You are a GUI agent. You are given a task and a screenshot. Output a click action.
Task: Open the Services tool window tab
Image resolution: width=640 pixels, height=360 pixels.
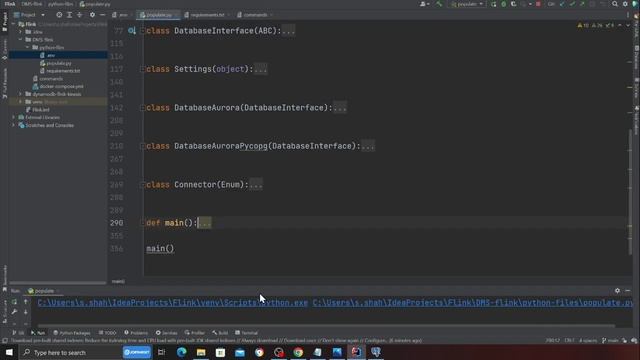(x=167, y=333)
